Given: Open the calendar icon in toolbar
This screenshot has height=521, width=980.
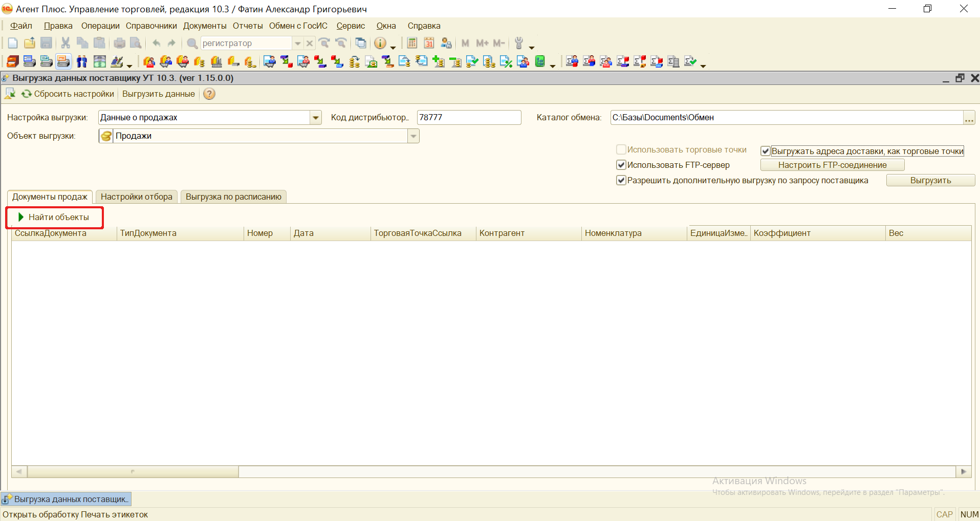Looking at the screenshot, I should (429, 44).
